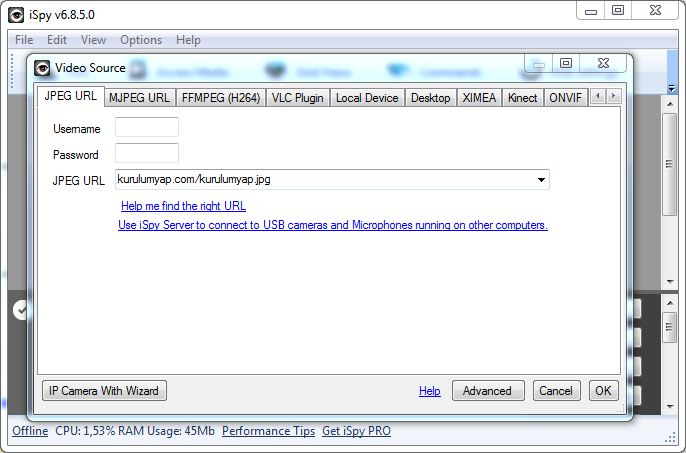This screenshot has width=686, height=453.
Task: Click the Cancel button
Action: pyautogui.click(x=556, y=390)
